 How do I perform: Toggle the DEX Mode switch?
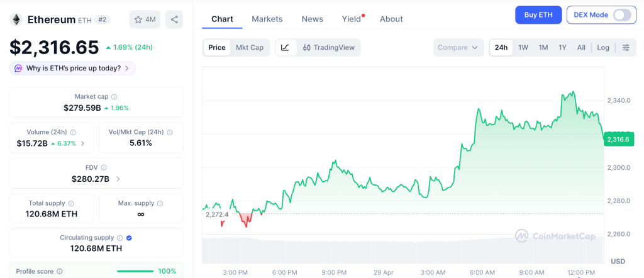(621, 15)
